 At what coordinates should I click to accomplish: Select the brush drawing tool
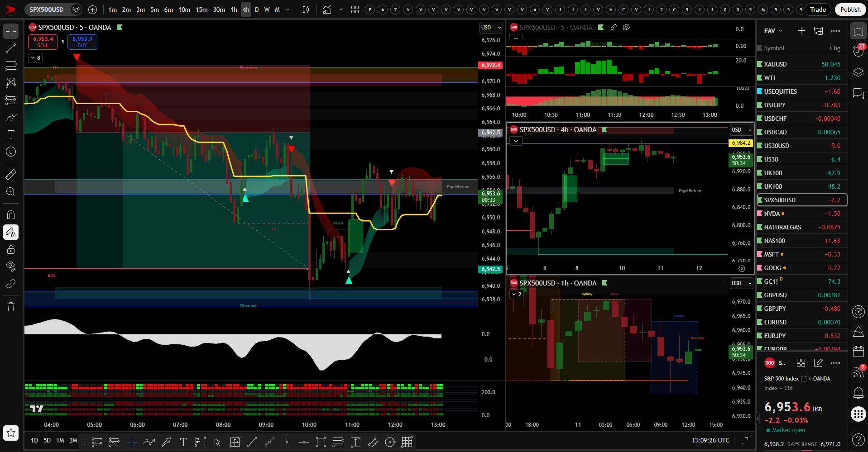[x=11, y=117]
